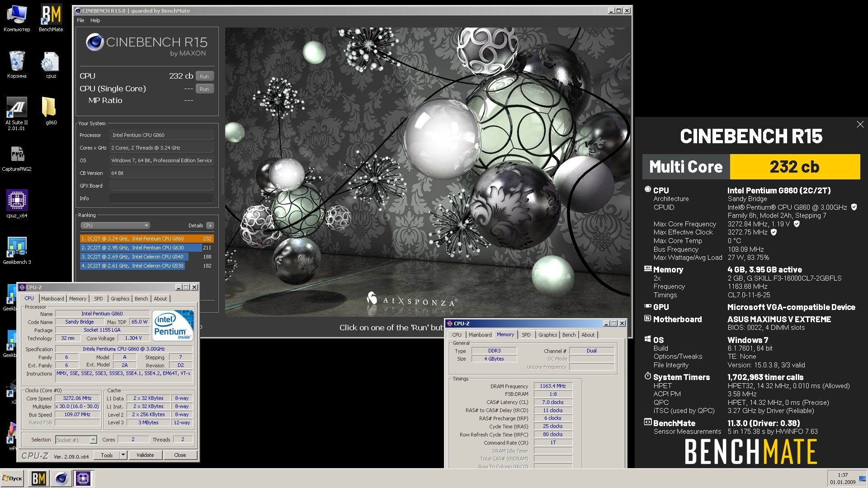Screen dimensions: 868x488
Task: Click the CPU chip icon in BenchMate panel
Action: point(647,189)
